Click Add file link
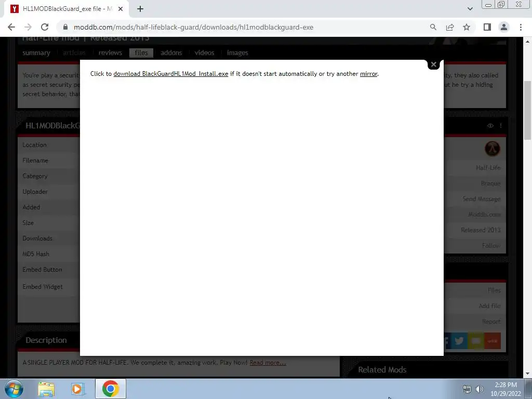This screenshot has height=399, width=532. pos(489,305)
